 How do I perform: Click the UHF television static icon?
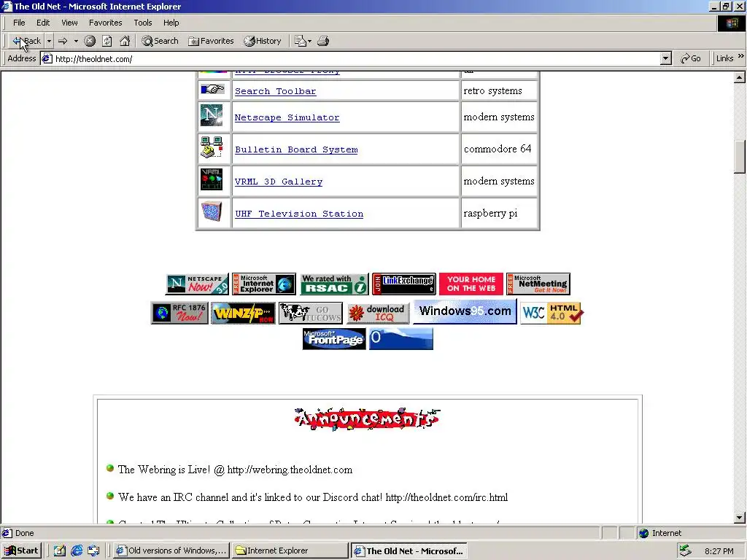point(212,211)
